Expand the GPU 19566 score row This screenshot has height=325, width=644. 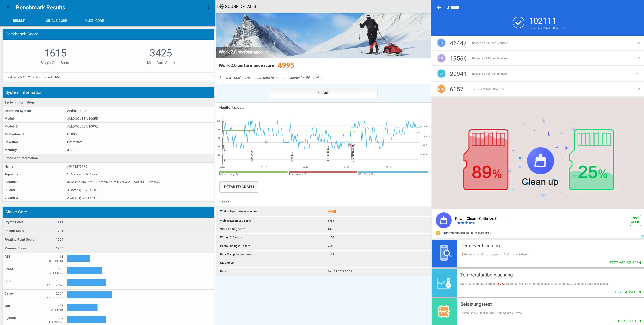point(638,58)
